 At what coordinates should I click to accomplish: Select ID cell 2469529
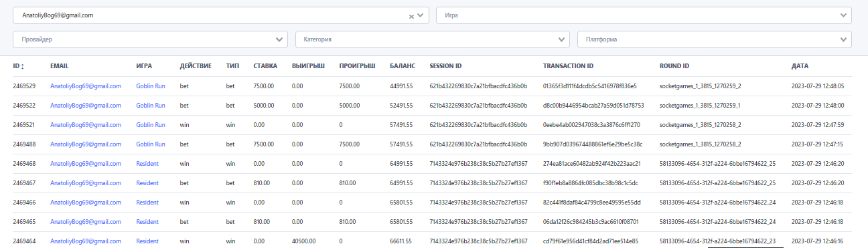coord(24,86)
